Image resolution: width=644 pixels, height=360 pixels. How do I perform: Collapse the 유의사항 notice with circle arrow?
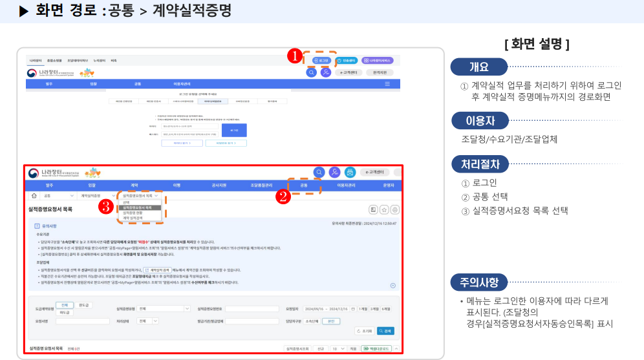click(x=393, y=286)
